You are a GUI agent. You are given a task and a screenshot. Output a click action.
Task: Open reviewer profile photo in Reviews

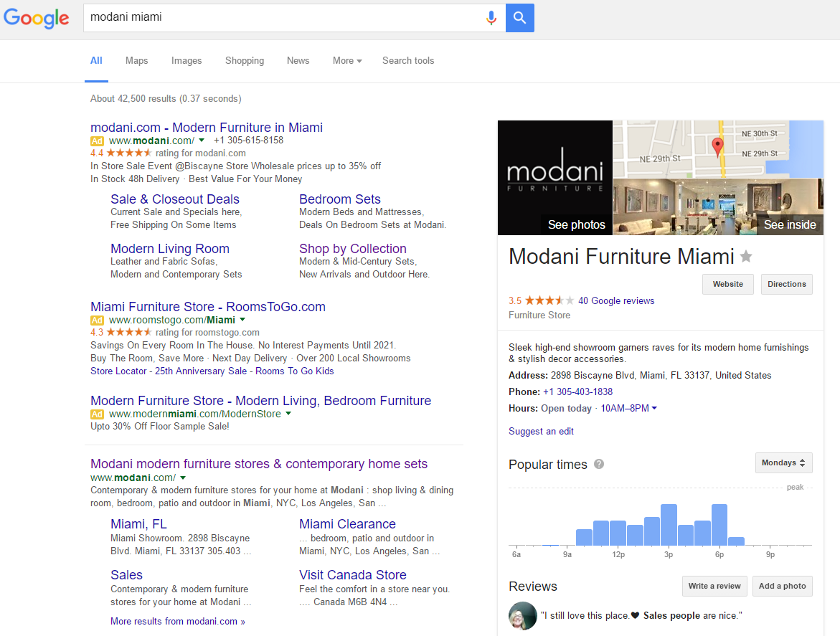[522, 616]
